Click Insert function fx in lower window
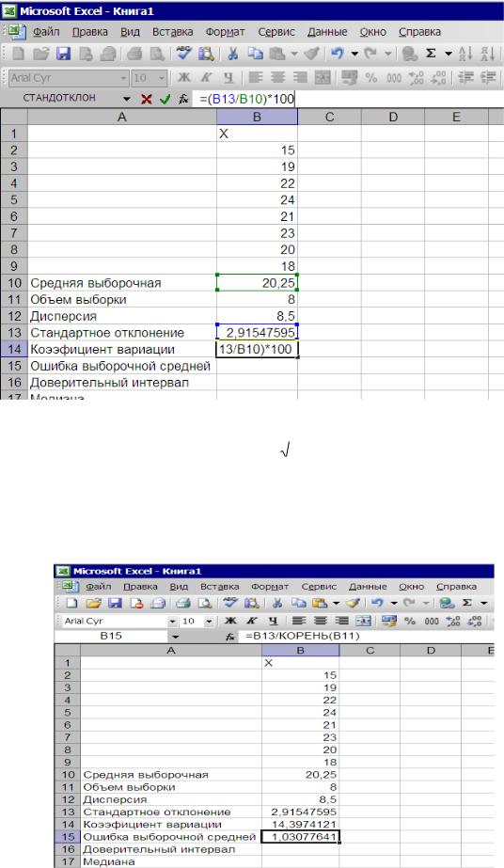Viewport: 504px width, 868px height. click(x=230, y=637)
